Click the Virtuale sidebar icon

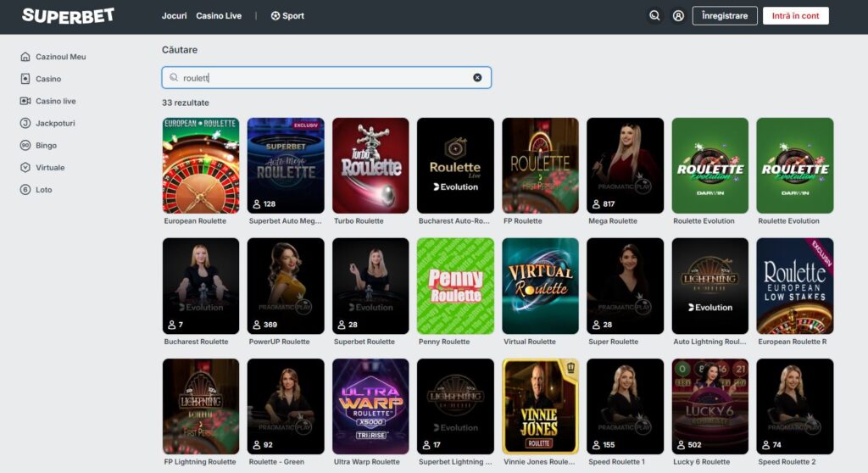point(25,168)
